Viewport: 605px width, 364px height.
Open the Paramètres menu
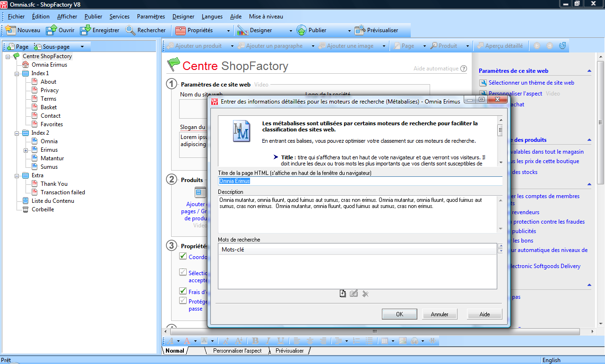click(151, 17)
